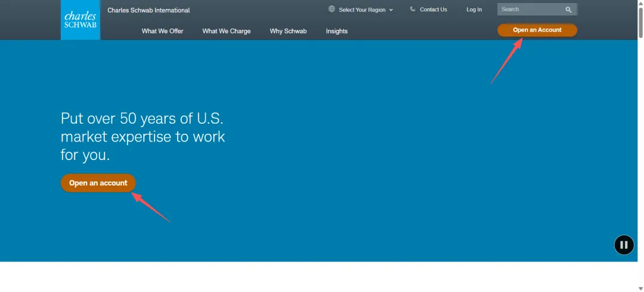644x292 pixels.
Task: Click the scrollbar down arrow
Action: 640,288
